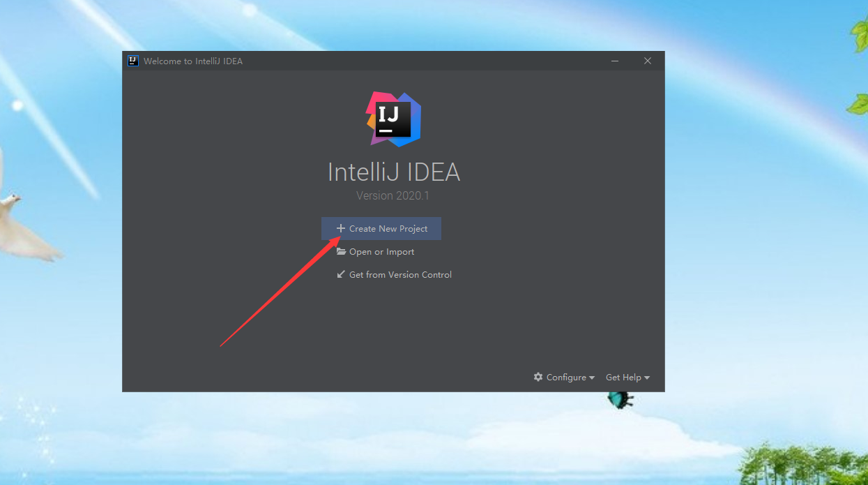Image resolution: width=868 pixels, height=485 pixels.
Task: Close the Welcome to IntelliJ IDEA window
Action: pyautogui.click(x=648, y=61)
